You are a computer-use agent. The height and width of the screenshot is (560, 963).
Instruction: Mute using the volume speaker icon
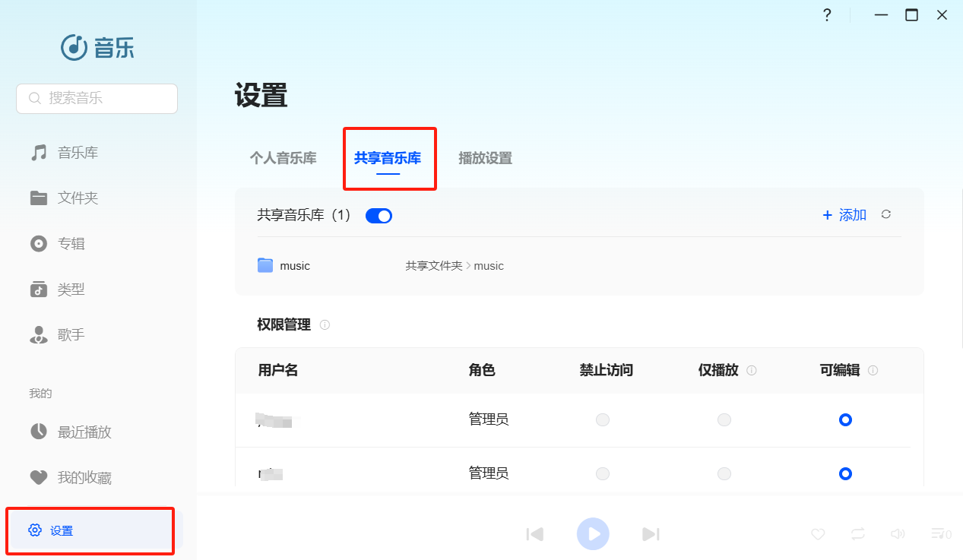point(898,534)
